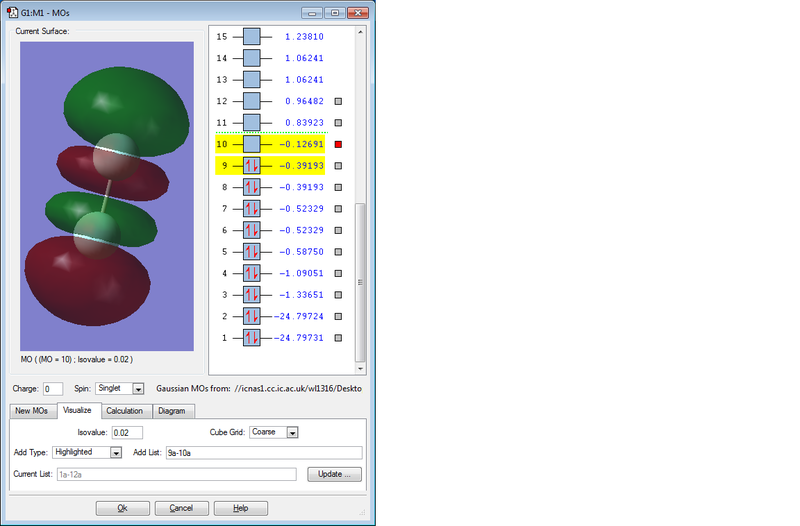This screenshot has height=526, width=800.
Task: Toggle surface marker for orbital 9
Action: coord(338,166)
